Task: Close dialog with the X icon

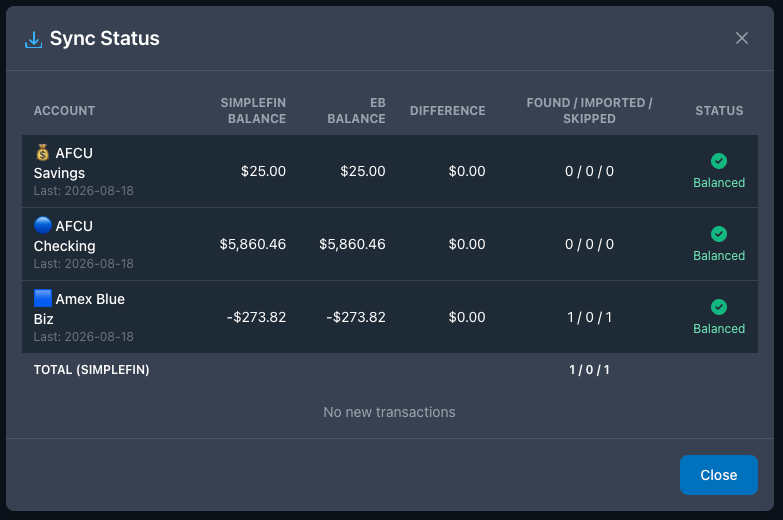Action: point(742,38)
